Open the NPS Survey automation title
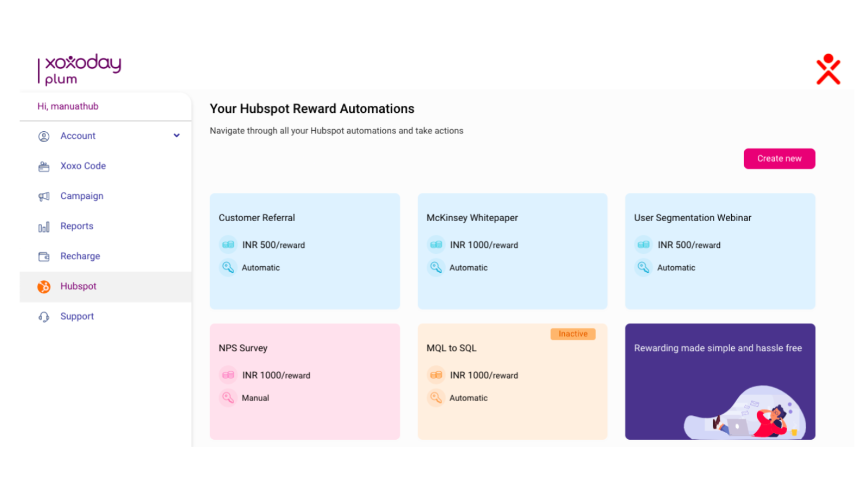This screenshot has height=488, width=868. tap(243, 348)
